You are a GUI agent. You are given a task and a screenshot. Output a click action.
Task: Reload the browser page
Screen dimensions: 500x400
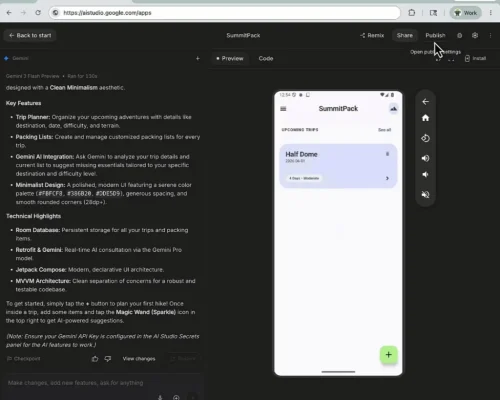tap(38, 13)
